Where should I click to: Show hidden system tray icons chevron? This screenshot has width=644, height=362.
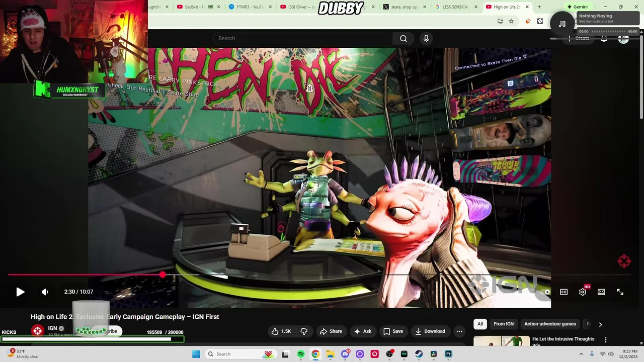(x=581, y=354)
